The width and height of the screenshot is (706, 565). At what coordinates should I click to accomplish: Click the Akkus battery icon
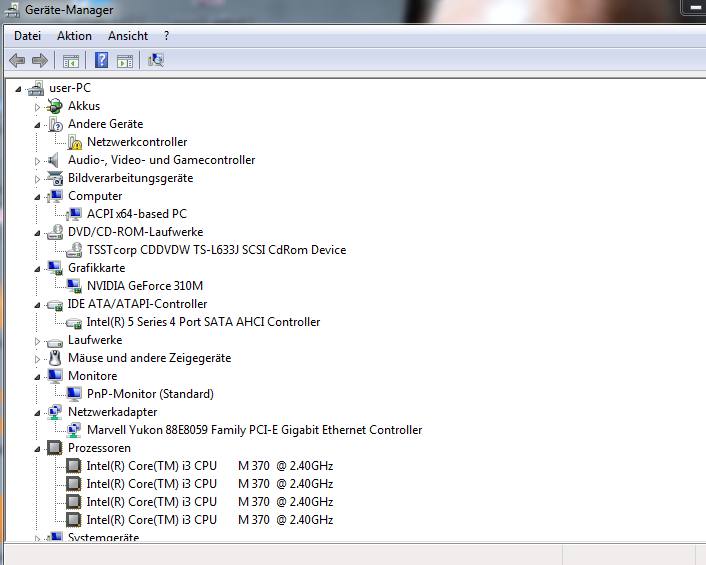tap(54, 106)
